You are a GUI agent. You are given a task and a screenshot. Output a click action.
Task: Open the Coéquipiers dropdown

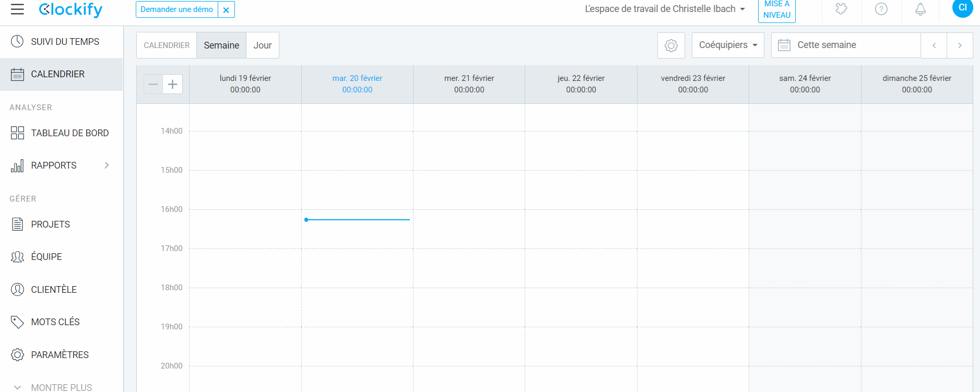point(728,45)
